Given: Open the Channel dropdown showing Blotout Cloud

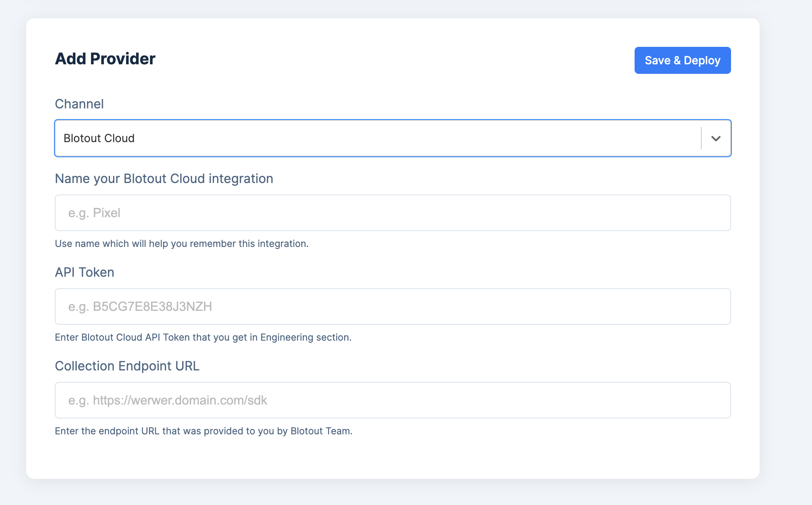Looking at the screenshot, I should (x=393, y=138).
